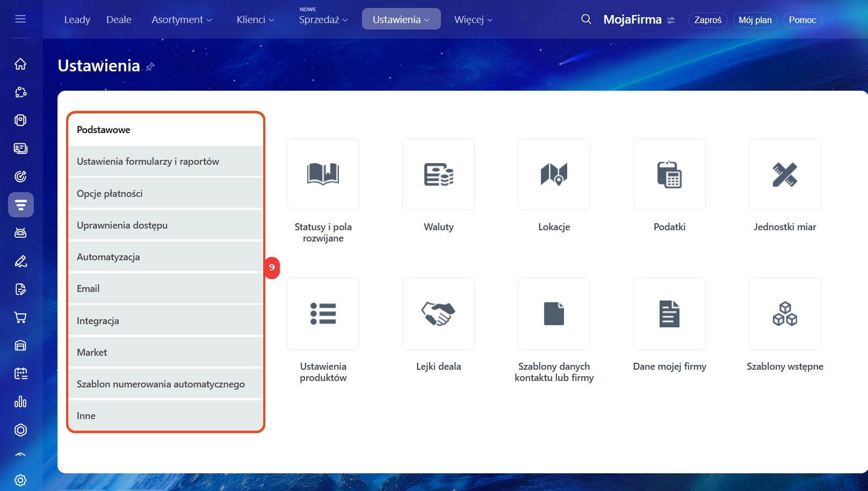The image size is (868, 491).
Task: Click the search magnifier icon
Action: coord(586,19)
